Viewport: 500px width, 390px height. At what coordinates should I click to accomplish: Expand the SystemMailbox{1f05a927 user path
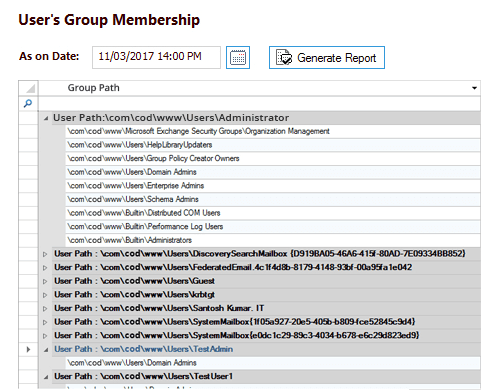pos(45,322)
